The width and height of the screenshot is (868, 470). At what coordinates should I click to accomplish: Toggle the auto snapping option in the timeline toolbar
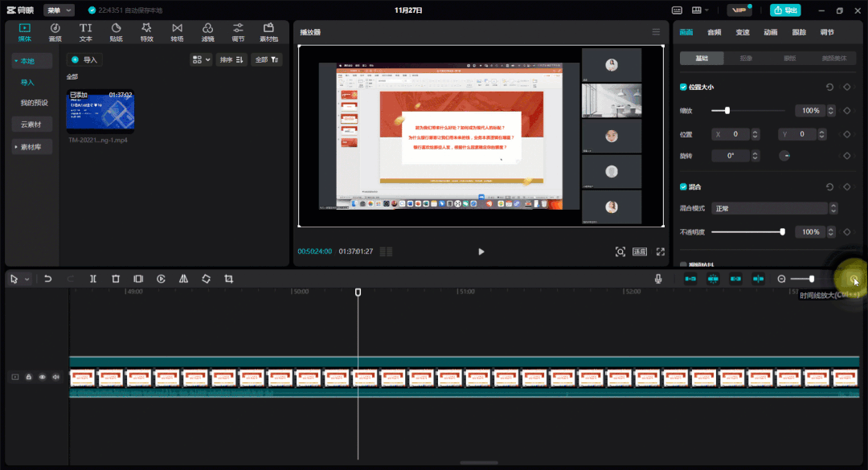(x=713, y=279)
